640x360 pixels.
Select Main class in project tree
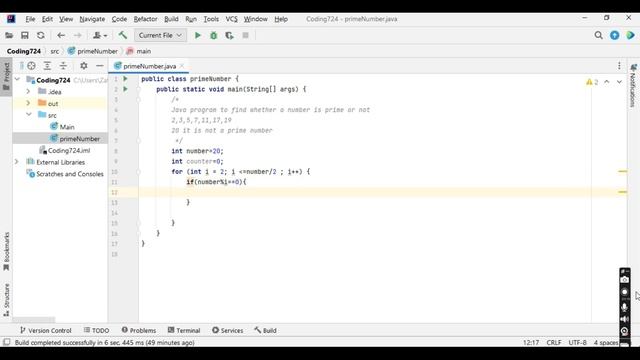[x=62, y=127]
